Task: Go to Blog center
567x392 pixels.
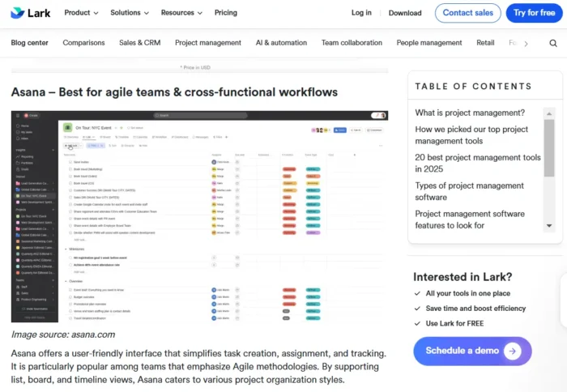Action: click(x=31, y=43)
